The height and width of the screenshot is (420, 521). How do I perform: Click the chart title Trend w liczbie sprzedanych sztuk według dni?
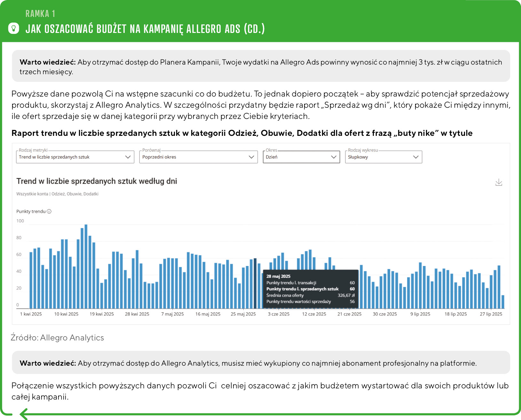click(97, 181)
